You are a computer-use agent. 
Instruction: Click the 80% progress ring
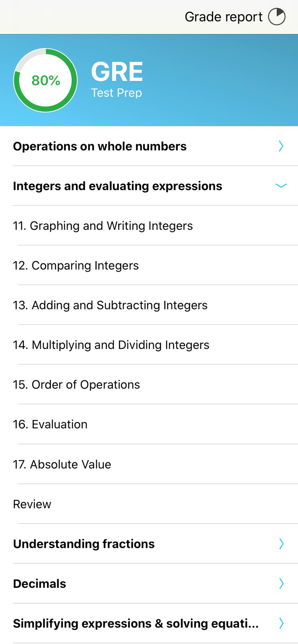coord(45,80)
